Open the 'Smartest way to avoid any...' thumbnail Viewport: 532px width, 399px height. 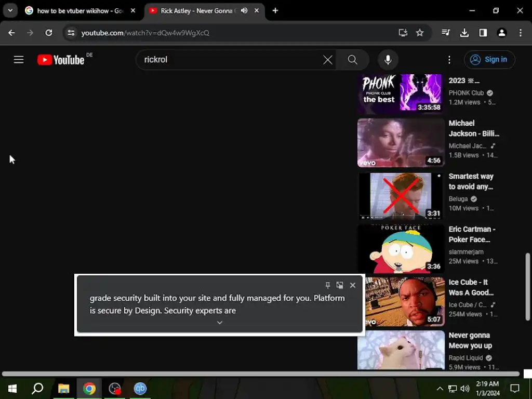pyautogui.click(x=401, y=196)
